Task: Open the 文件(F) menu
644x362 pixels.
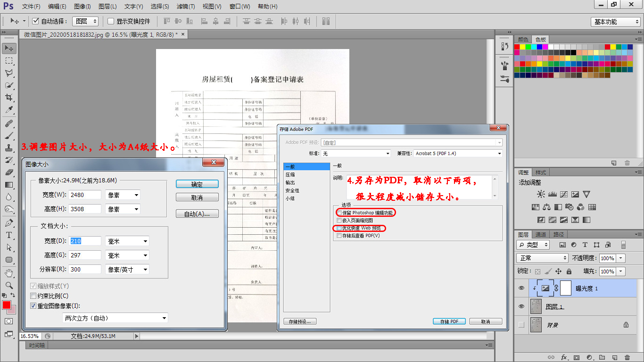Action: [x=31, y=7]
